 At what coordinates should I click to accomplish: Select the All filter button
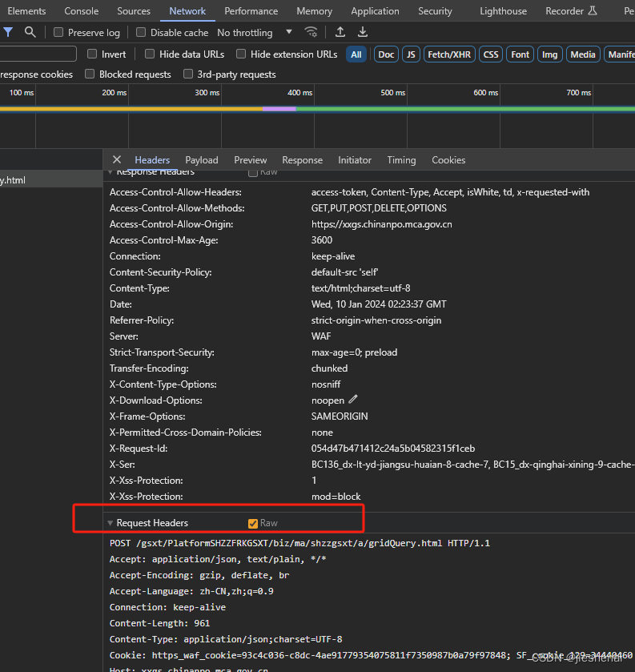tap(356, 54)
